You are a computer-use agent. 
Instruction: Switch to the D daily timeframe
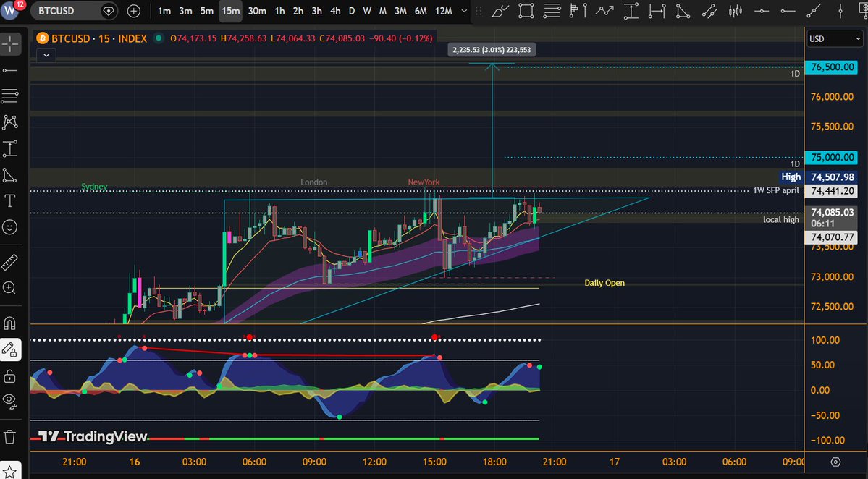[352, 11]
